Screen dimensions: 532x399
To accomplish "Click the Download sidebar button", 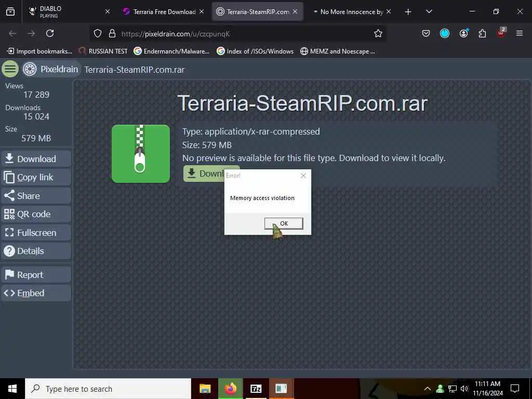I will pyautogui.click(x=36, y=159).
